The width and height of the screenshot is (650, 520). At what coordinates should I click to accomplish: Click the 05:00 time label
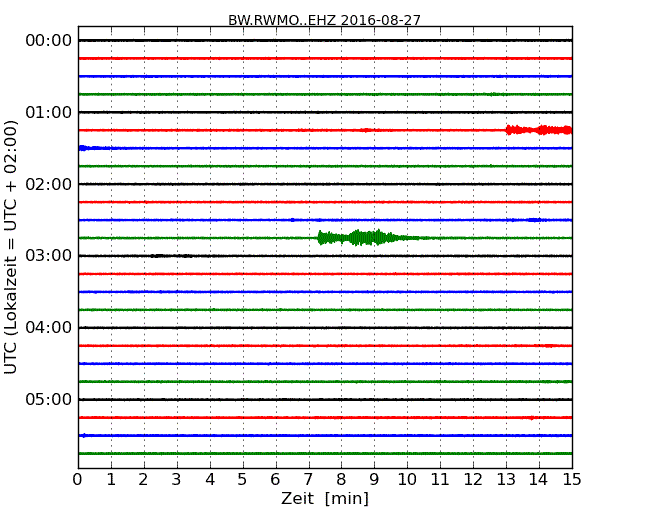(49, 399)
